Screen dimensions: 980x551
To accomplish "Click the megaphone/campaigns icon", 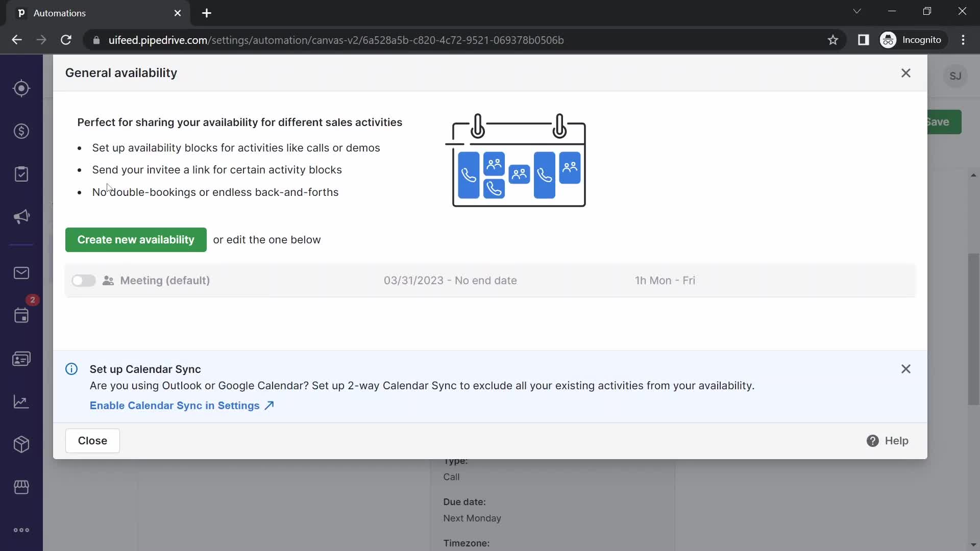I will pos(21,217).
